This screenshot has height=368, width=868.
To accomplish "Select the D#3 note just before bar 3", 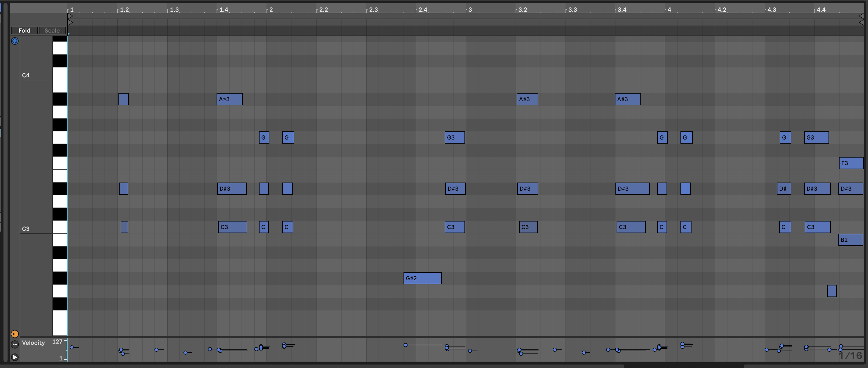I will pyautogui.click(x=455, y=189).
